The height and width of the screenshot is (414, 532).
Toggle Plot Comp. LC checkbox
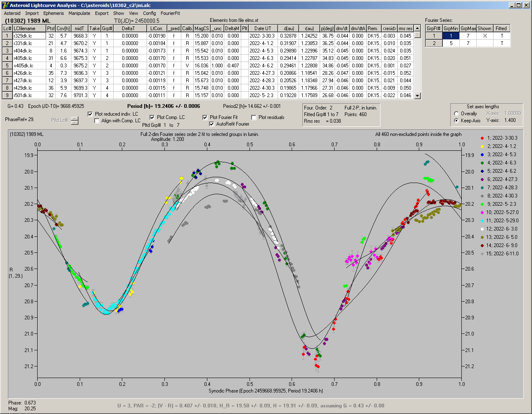pyautogui.click(x=152, y=117)
